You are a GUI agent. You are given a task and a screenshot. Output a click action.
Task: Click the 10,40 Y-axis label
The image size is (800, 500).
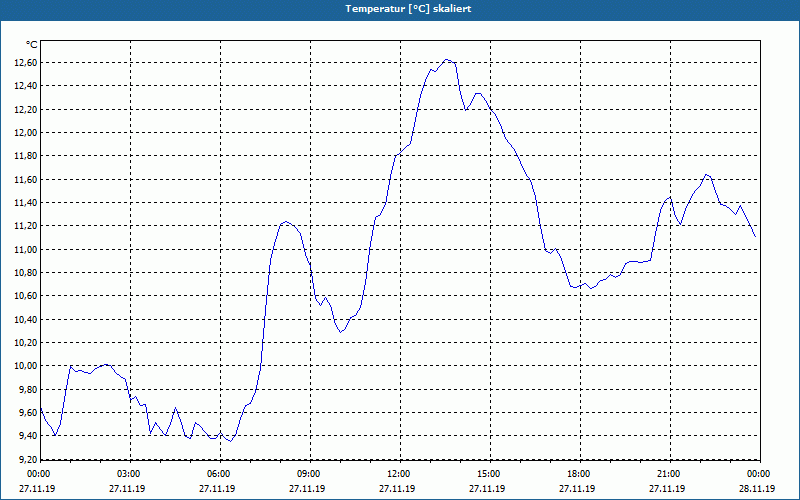tap(26, 319)
